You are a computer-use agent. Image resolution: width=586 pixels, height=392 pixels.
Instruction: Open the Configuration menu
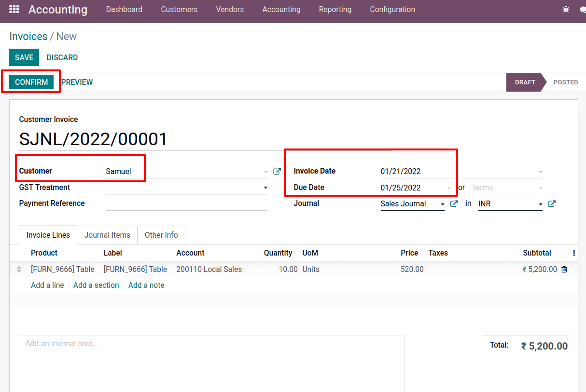pyautogui.click(x=392, y=10)
